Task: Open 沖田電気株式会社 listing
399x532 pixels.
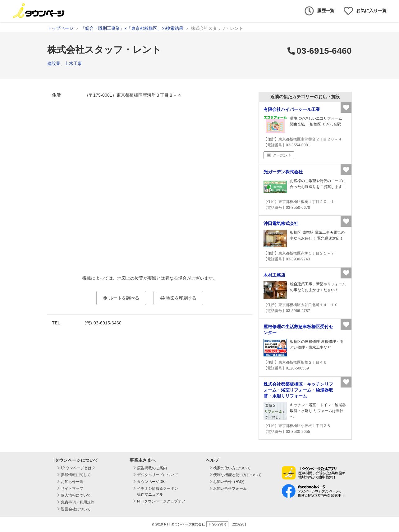Action: pyautogui.click(x=281, y=223)
